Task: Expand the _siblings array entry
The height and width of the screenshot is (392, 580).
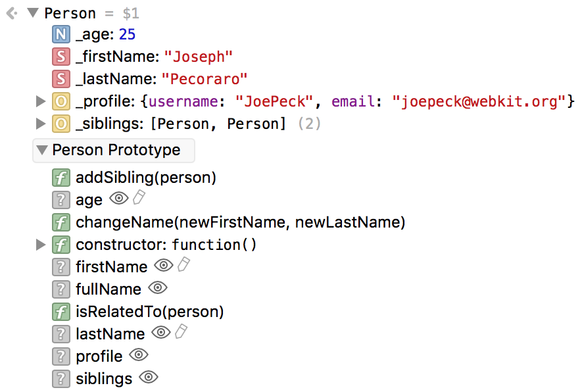Action: [x=40, y=124]
